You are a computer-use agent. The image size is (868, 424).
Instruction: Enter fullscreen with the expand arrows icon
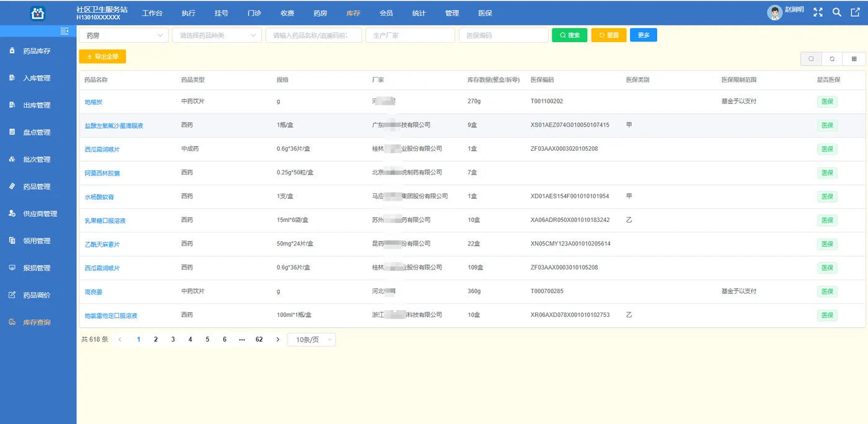[x=818, y=12]
